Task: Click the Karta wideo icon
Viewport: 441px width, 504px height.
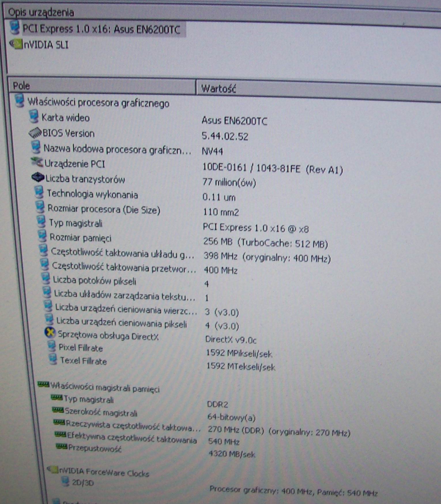Action: point(33,116)
